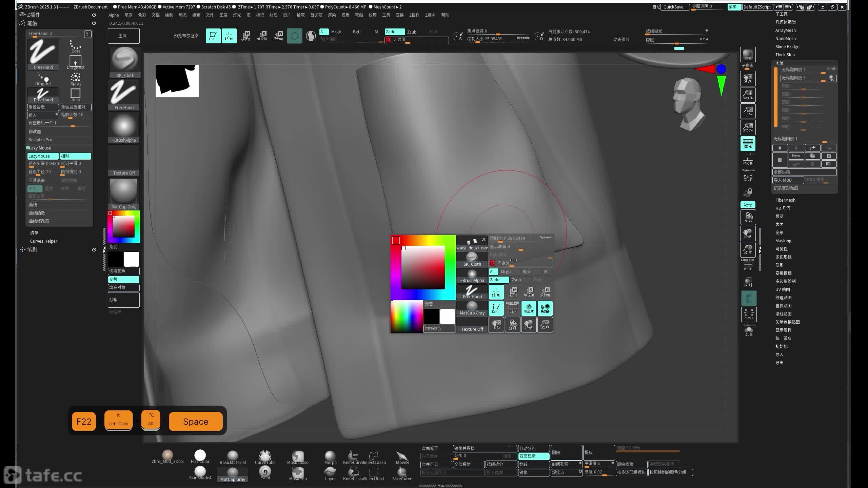This screenshot has height=488, width=868.
Task: Open the 材质 material menu
Action: point(274,15)
